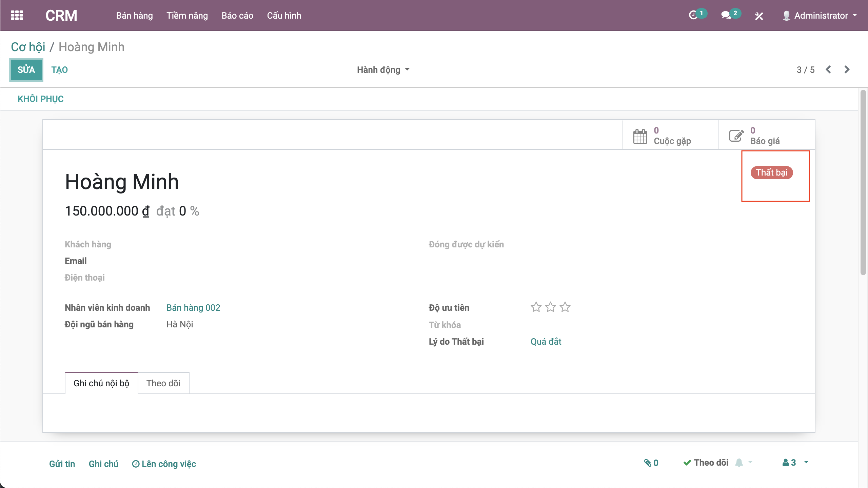Go to next record arrow
This screenshot has height=488, width=868.
(847, 70)
